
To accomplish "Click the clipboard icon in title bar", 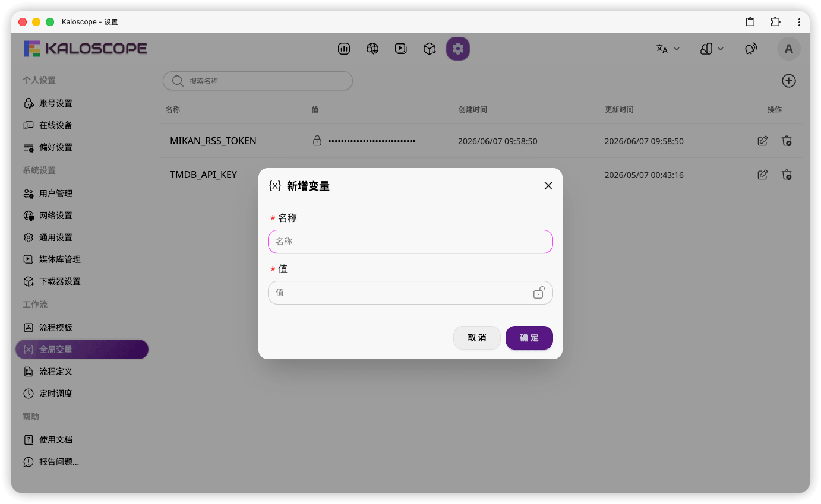I will [750, 22].
